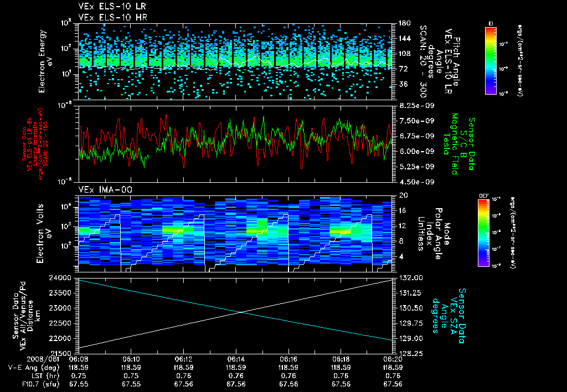Click the LST value 0.76 under 06:20
Image resolution: width=567 pixels, height=392 pixels.
click(x=393, y=376)
